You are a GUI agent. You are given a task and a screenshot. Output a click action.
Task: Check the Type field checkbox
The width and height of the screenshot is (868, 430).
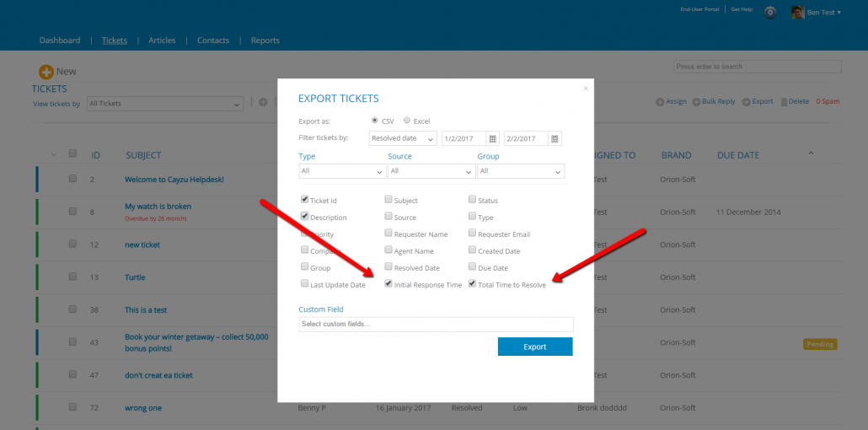coord(472,217)
